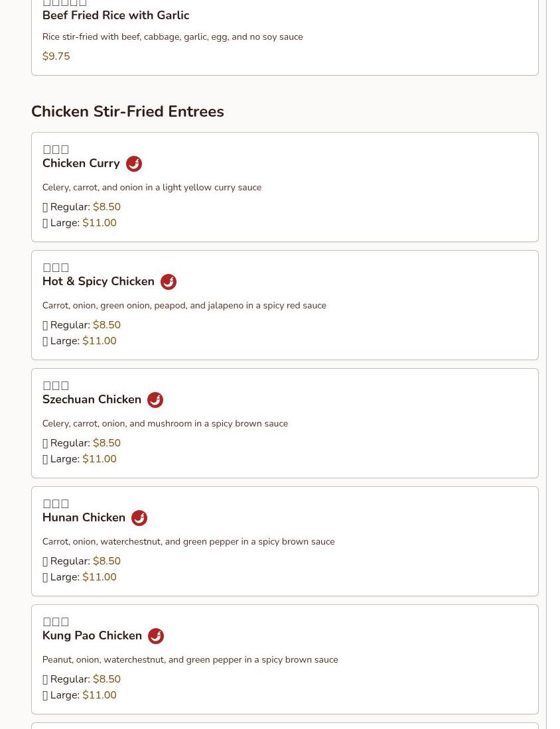Open the Beef Fried Rice with Garlic item
Viewport: 560px width, 729px height.
coord(115,15)
